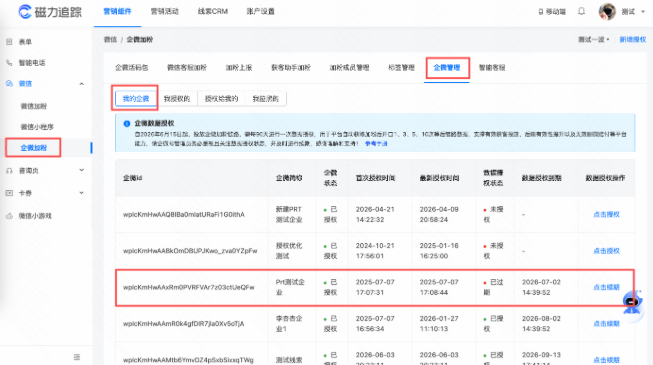Open the floating robot assistant icon
653x365 pixels.
[632, 303]
